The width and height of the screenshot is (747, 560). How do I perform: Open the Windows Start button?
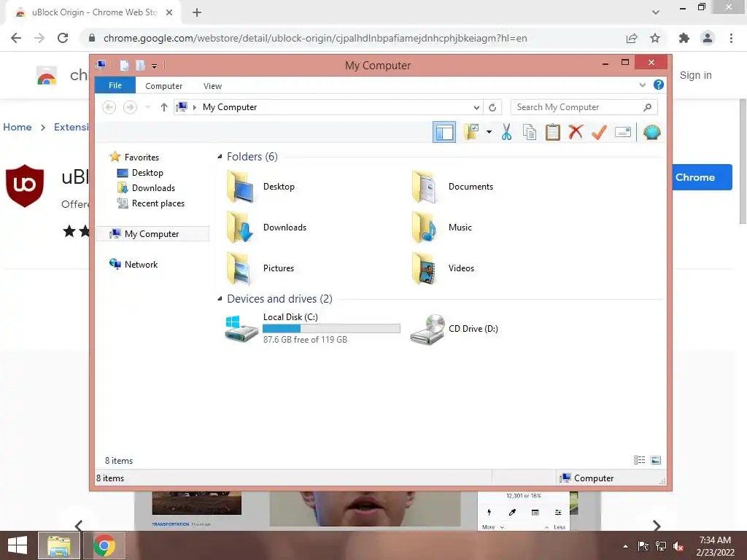coord(18,545)
